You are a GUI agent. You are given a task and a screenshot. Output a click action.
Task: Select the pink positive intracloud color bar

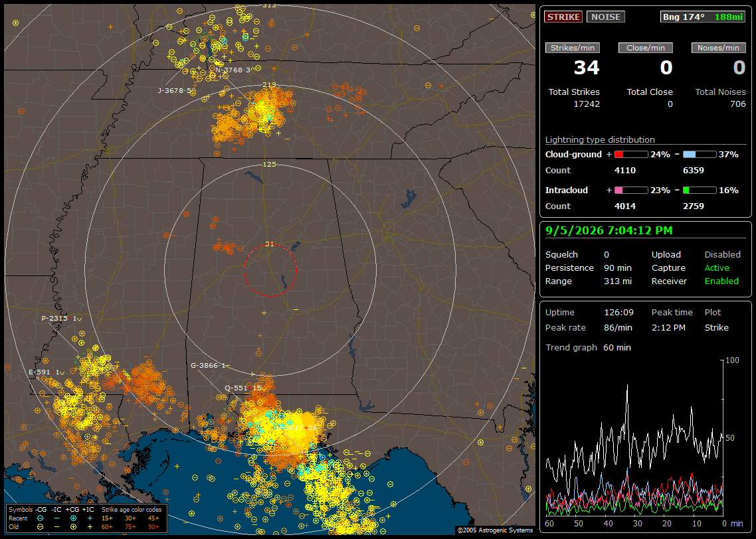[x=631, y=191]
